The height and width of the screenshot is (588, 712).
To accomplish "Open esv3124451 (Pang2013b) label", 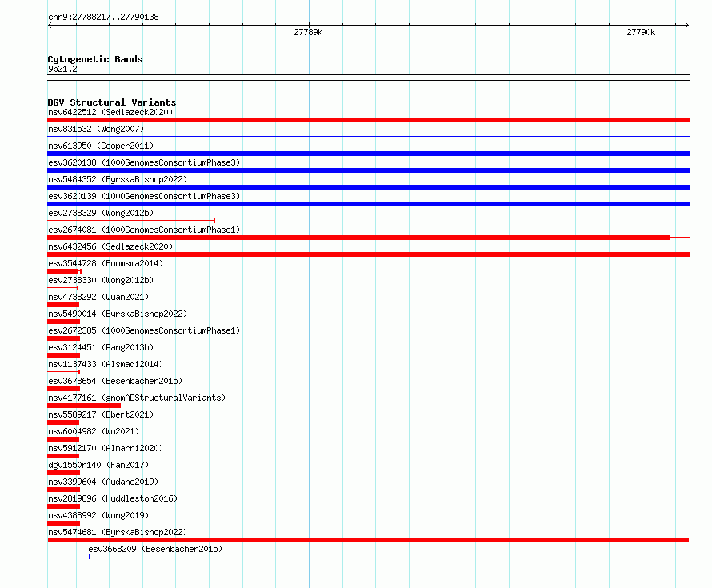I will (x=101, y=347).
